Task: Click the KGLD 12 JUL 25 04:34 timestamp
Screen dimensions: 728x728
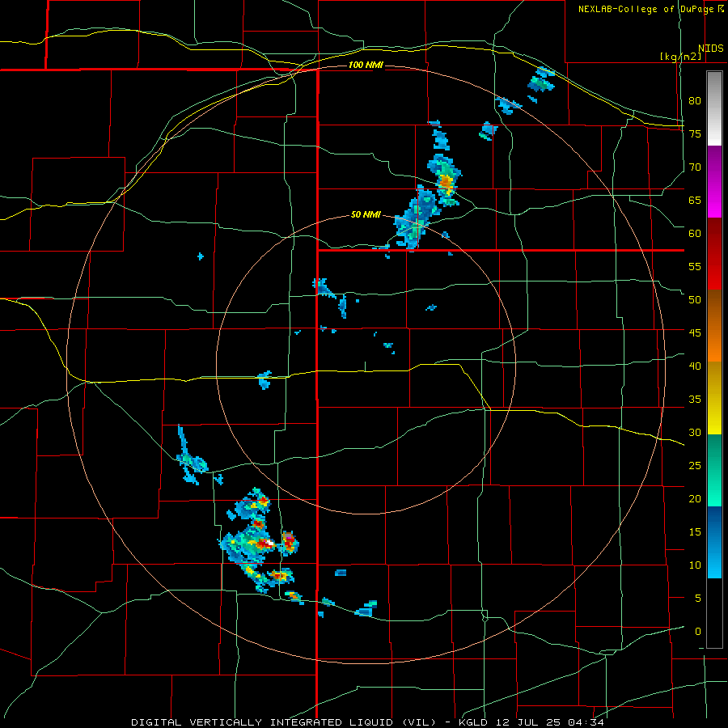Action: click(531, 722)
